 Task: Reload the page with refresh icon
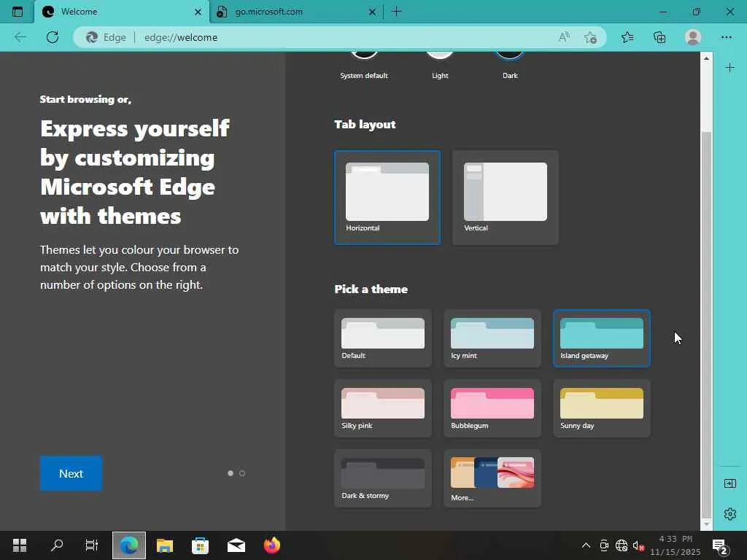pyautogui.click(x=53, y=37)
